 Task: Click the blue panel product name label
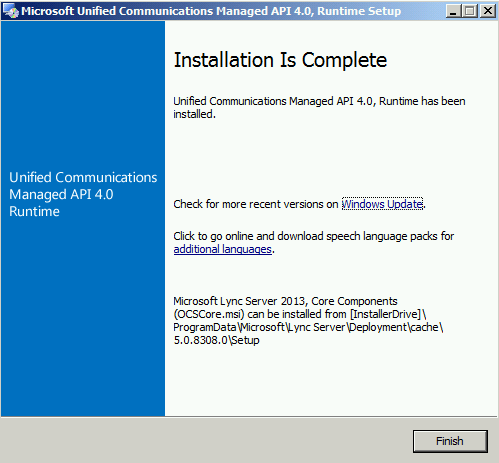[x=83, y=194]
